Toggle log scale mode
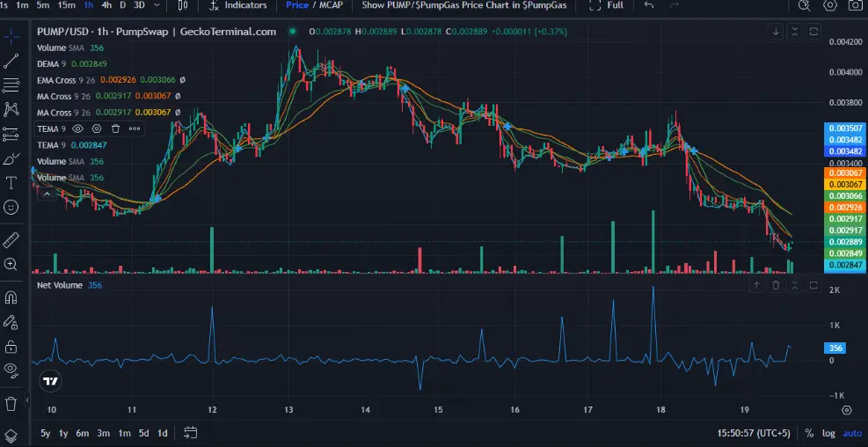This screenshot has height=447, width=868. pos(828,433)
